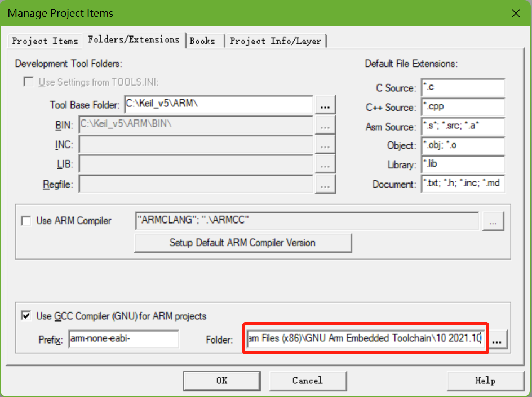The height and width of the screenshot is (397, 532).
Task: Open Help for this dialog
Action: [485, 381]
